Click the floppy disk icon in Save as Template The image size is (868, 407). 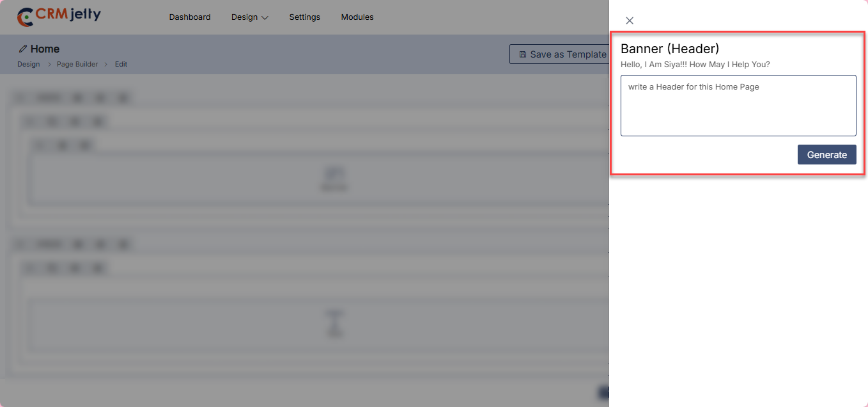point(523,54)
